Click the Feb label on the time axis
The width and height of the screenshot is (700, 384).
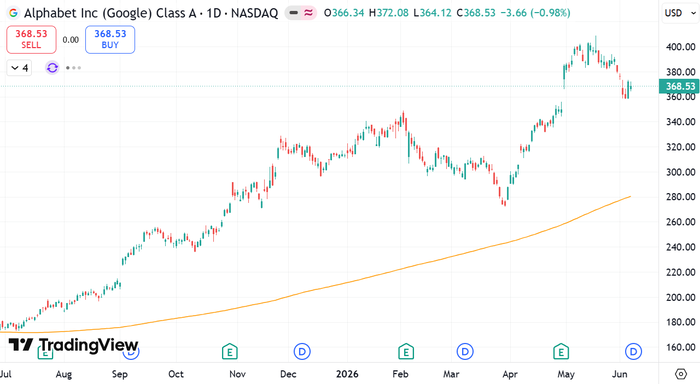coord(400,374)
